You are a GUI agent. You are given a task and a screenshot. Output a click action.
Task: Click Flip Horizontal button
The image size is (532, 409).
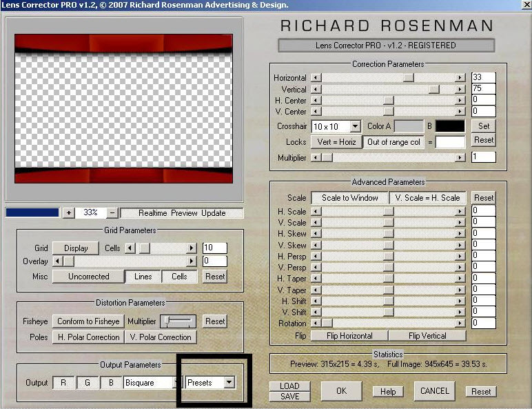[x=349, y=336]
